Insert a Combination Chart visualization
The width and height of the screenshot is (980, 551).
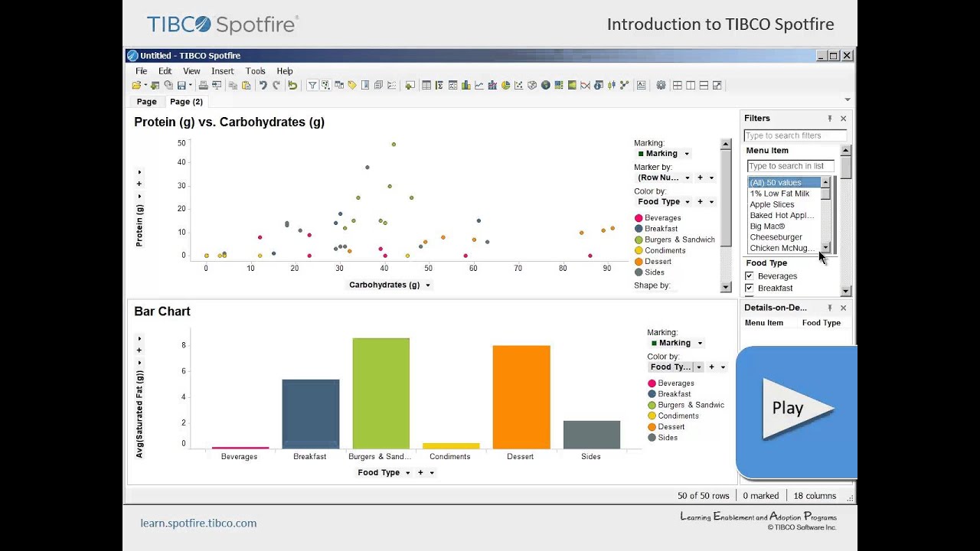coord(492,85)
